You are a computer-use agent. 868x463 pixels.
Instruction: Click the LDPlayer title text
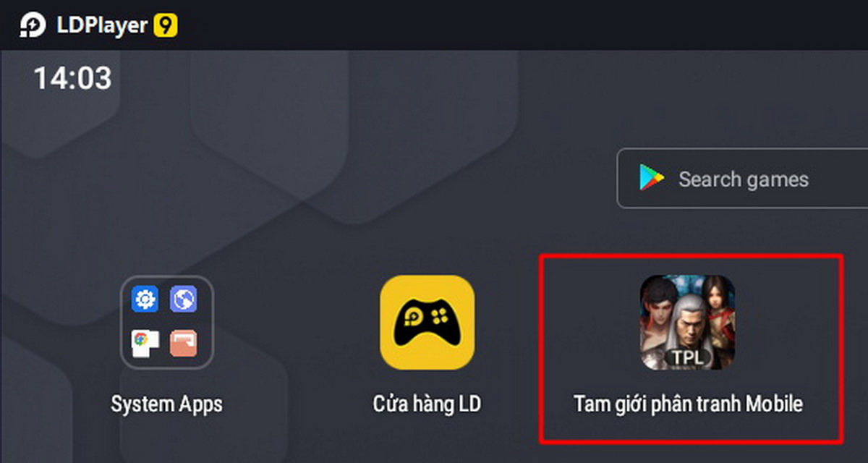click(x=102, y=26)
